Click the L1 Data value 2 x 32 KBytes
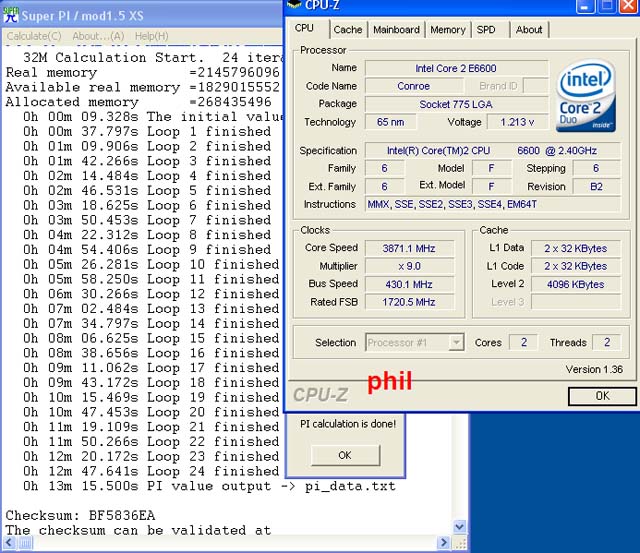This screenshot has height=553, width=640. click(x=576, y=248)
